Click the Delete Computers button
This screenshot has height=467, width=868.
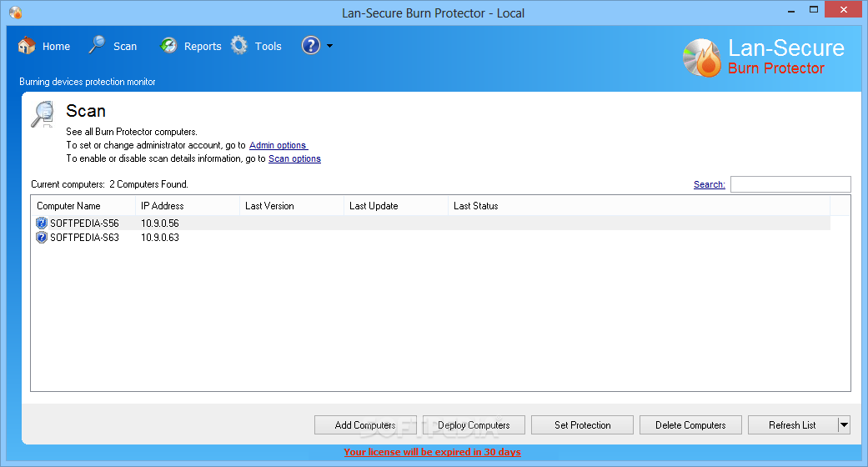(x=690, y=425)
